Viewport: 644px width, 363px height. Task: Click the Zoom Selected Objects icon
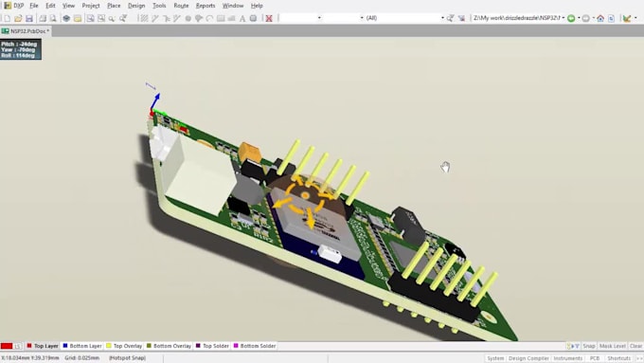click(x=123, y=18)
